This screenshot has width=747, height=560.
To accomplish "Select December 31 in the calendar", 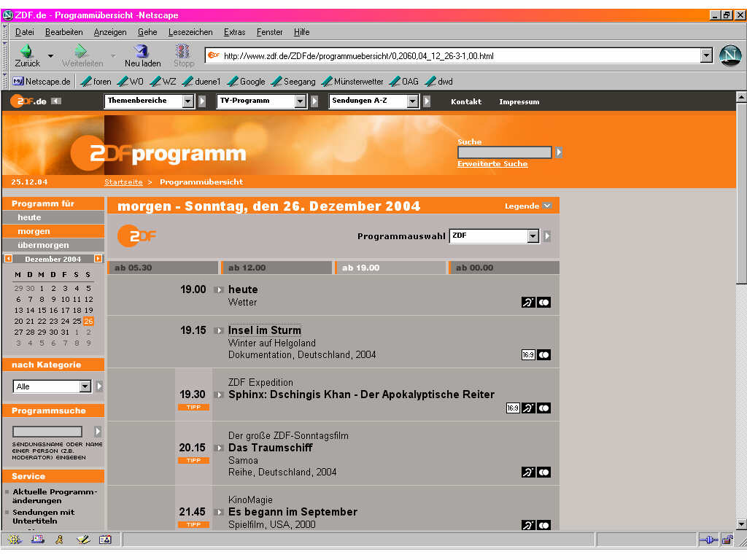I will click(x=65, y=332).
